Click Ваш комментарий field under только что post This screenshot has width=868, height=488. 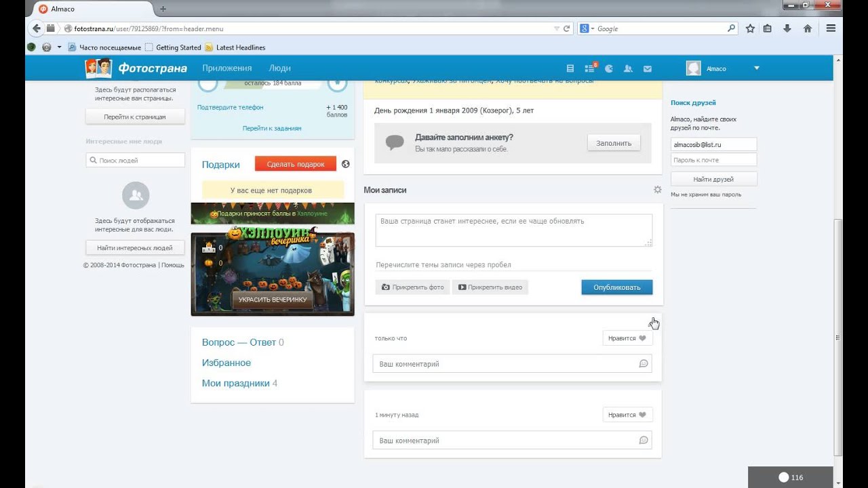[512, 364]
